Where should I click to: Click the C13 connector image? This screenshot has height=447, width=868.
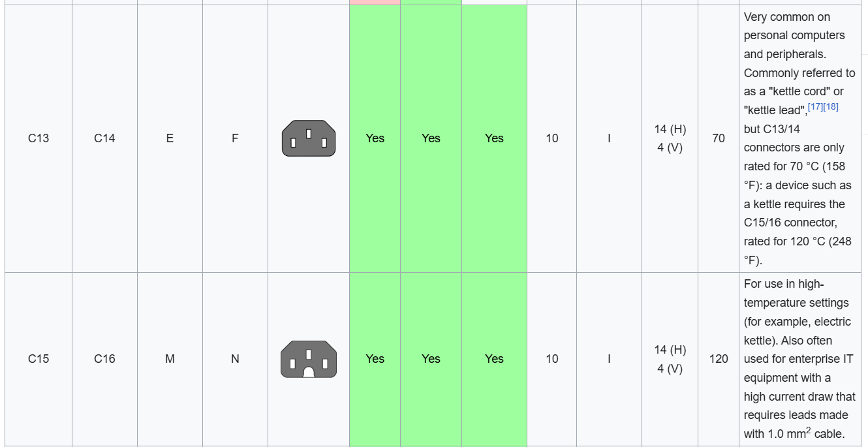click(309, 138)
